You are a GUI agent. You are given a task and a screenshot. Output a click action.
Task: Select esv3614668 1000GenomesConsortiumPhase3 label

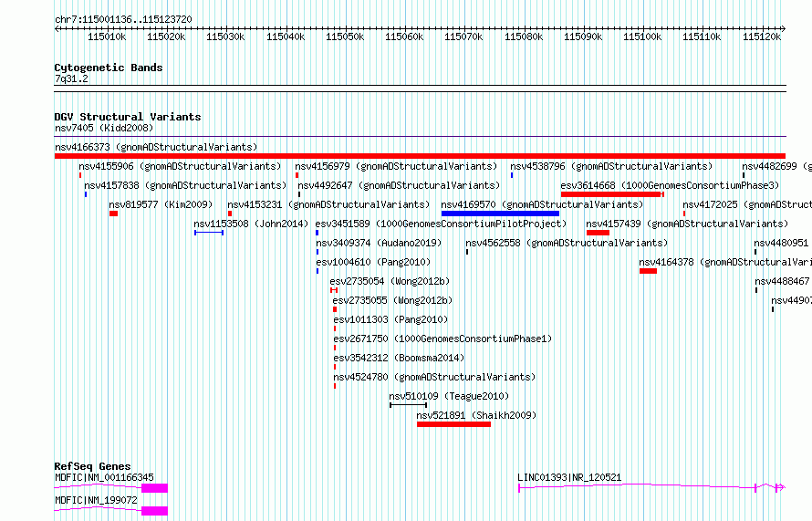[670, 185]
